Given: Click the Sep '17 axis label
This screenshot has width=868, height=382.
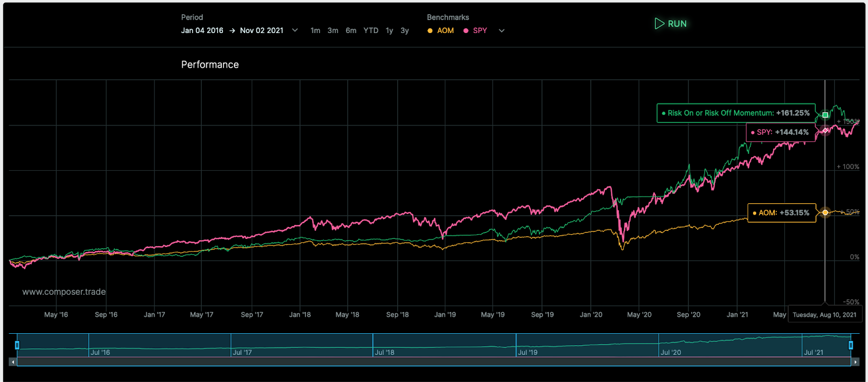Looking at the screenshot, I should point(252,315).
